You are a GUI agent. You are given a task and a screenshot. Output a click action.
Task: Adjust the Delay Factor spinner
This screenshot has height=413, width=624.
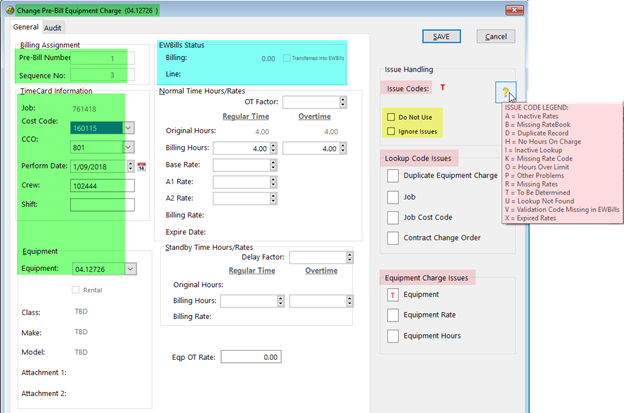[349, 257]
